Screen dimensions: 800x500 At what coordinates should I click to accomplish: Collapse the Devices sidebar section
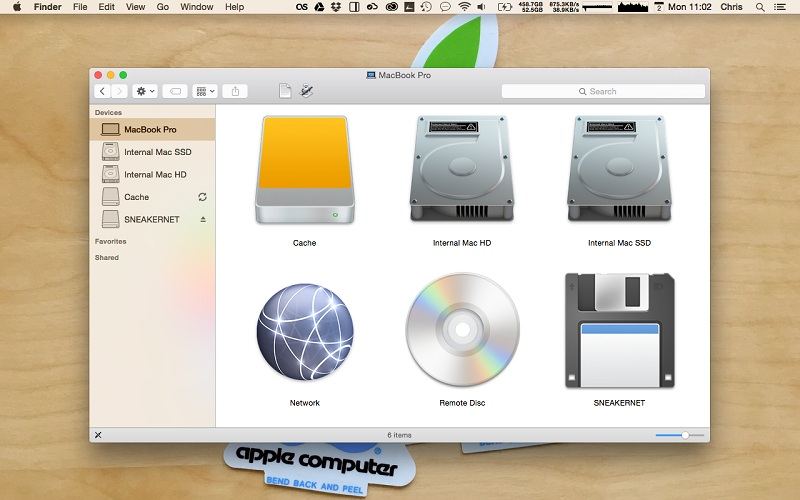[108, 112]
